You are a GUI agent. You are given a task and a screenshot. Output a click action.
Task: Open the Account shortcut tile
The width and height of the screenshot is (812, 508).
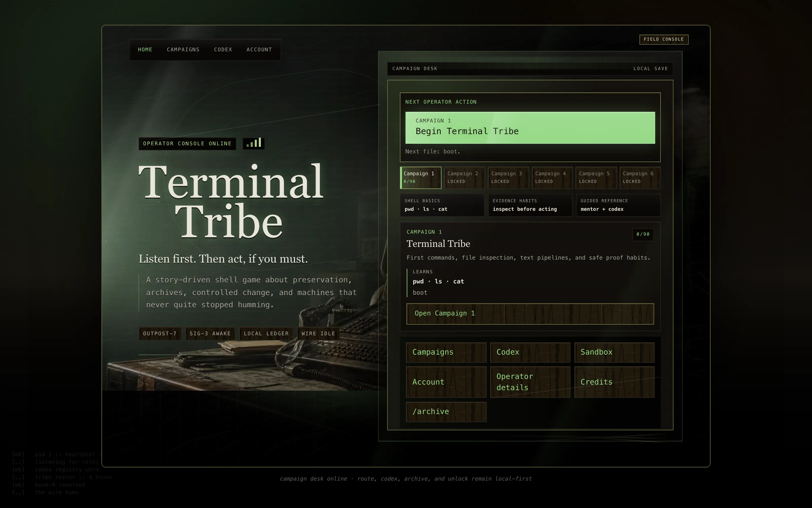point(446,382)
